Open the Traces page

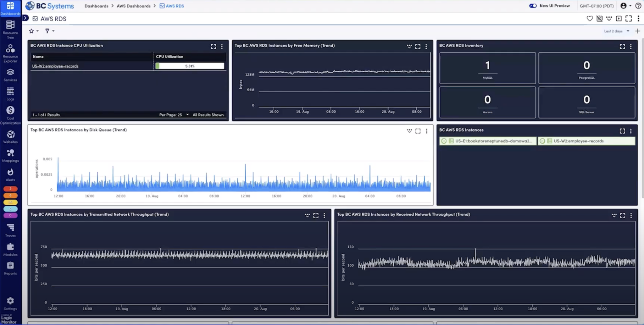tap(10, 230)
